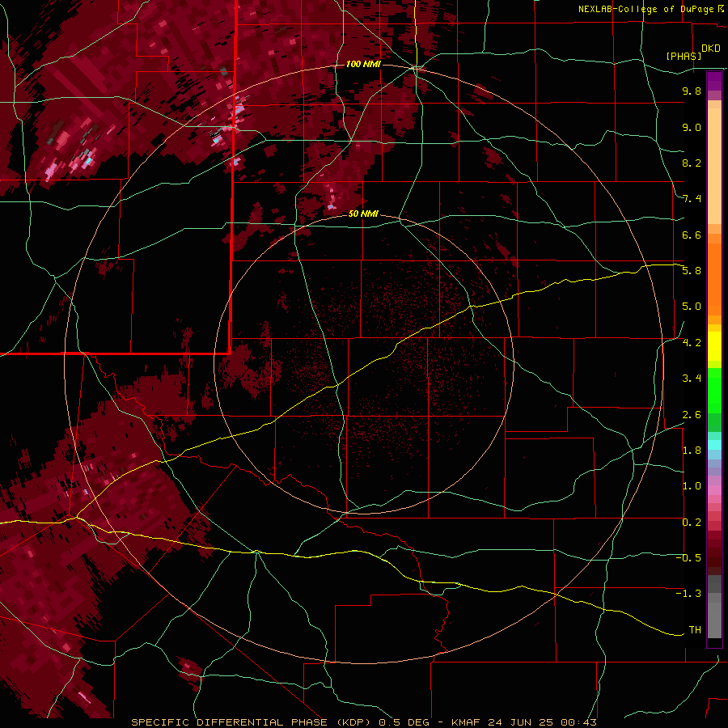Click the 0.5 DEG elevation label
Screen dimensions: 728x728
coord(404,722)
